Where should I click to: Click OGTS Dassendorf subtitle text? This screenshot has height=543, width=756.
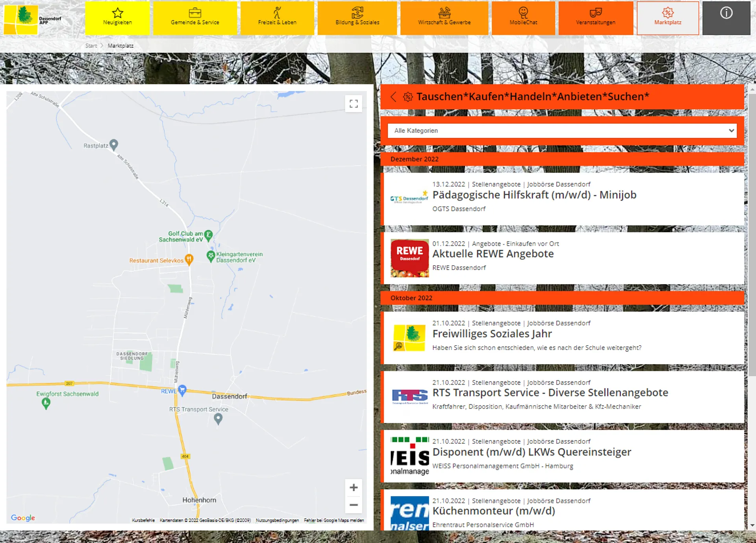pos(459,209)
